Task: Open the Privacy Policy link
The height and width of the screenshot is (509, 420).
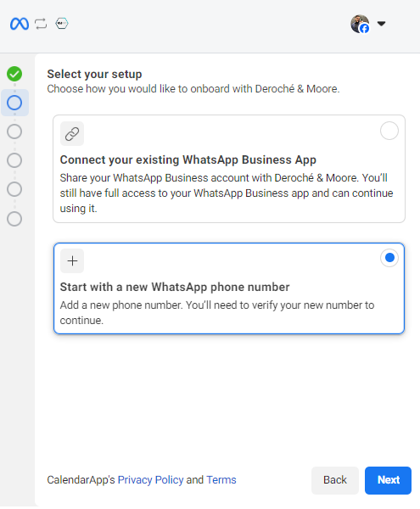Action: coord(150,480)
